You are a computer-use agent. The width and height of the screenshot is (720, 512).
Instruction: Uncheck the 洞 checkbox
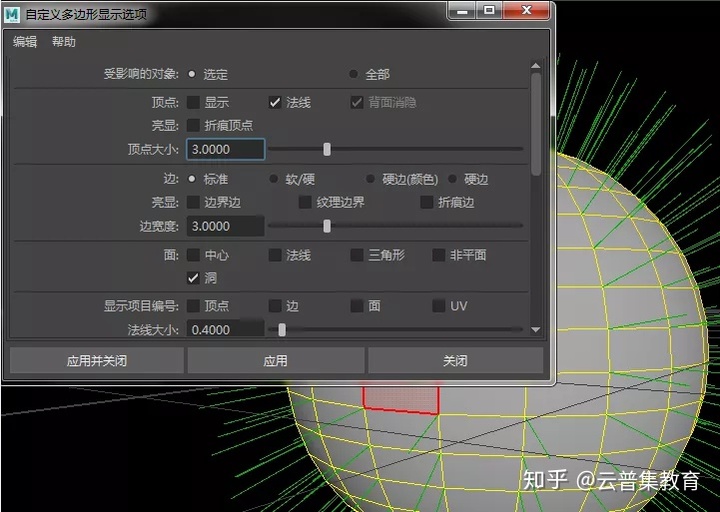click(x=193, y=278)
